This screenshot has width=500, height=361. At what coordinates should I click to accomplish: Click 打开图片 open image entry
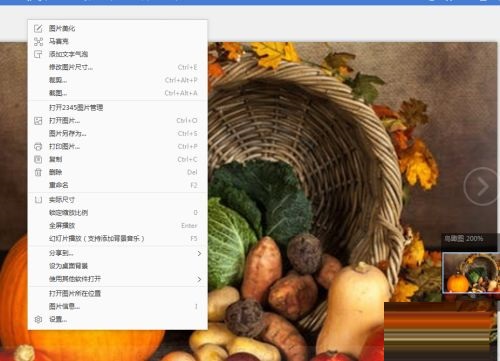117,120
